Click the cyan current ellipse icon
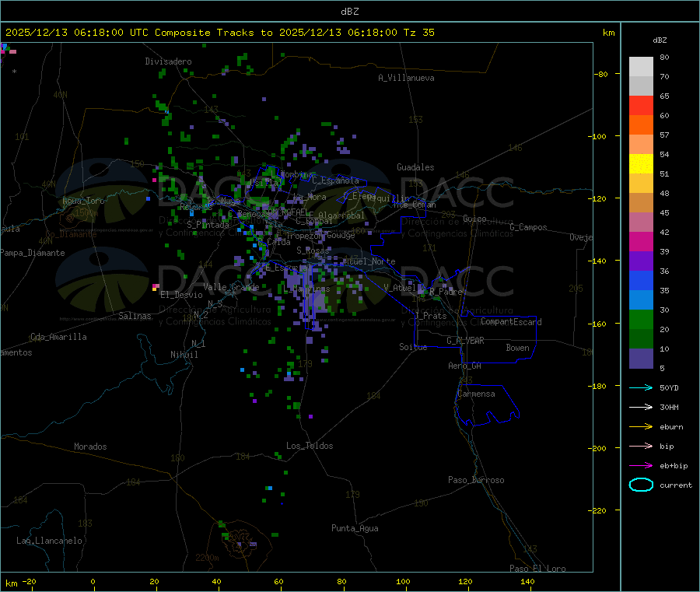 pyautogui.click(x=641, y=485)
